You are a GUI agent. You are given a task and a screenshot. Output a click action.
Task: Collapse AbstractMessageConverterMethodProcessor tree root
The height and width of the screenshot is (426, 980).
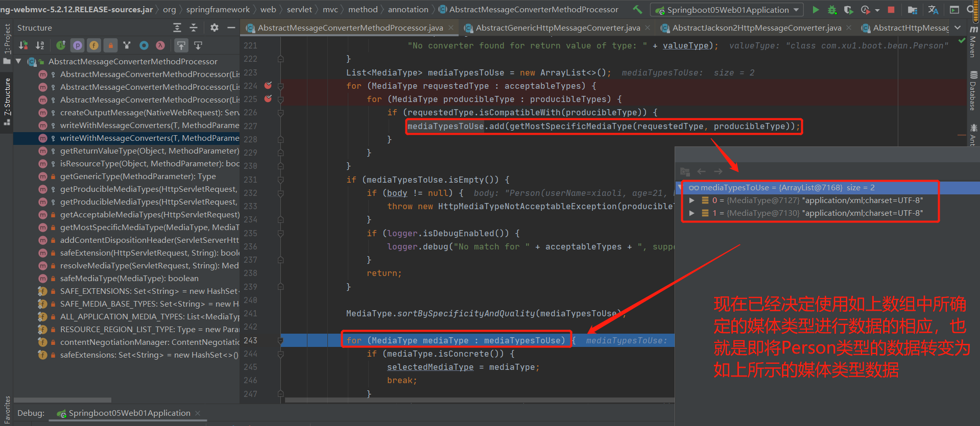tap(18, 61)
